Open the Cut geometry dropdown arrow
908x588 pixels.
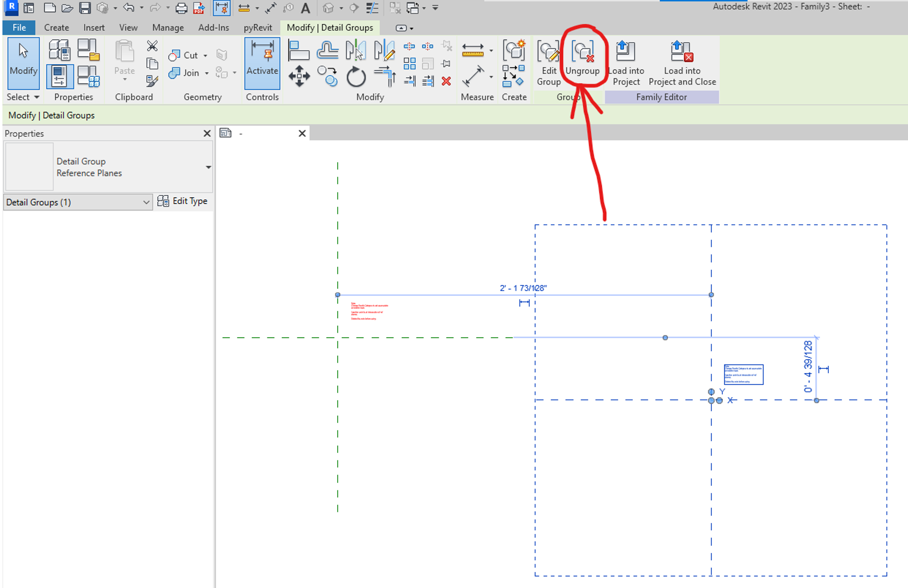205,55
